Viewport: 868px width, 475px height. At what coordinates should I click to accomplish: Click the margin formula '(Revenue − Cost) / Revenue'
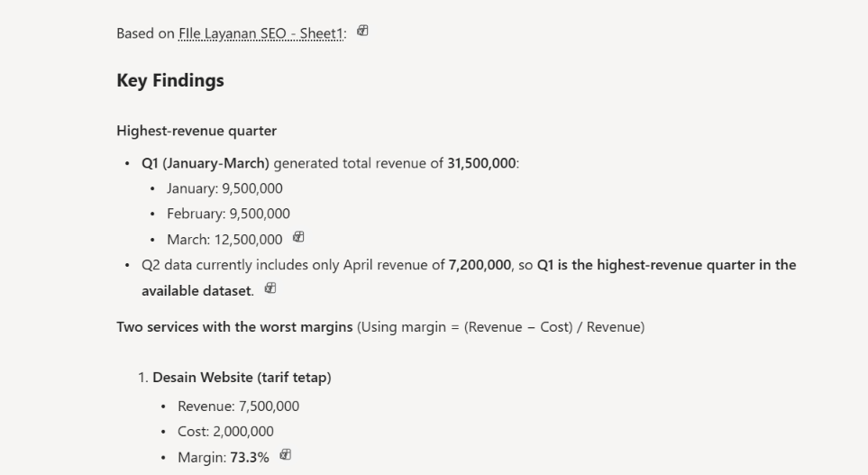click(554, 326)
